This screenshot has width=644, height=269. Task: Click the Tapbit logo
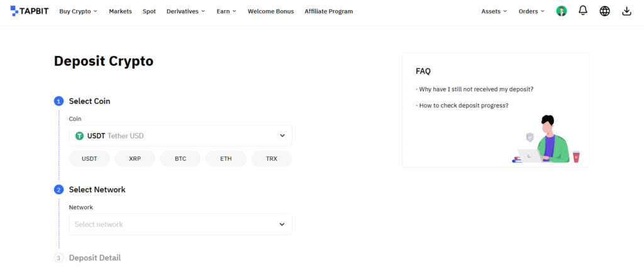coord(29,11)
